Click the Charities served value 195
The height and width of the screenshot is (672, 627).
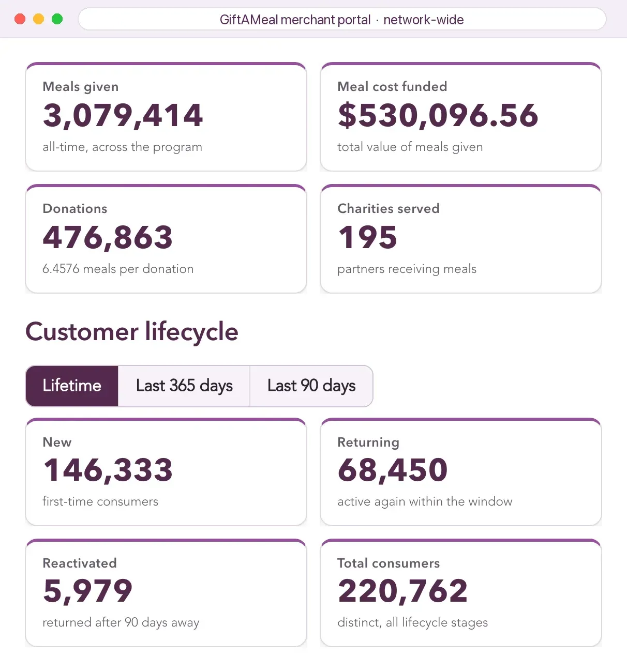tap(367, 238)
